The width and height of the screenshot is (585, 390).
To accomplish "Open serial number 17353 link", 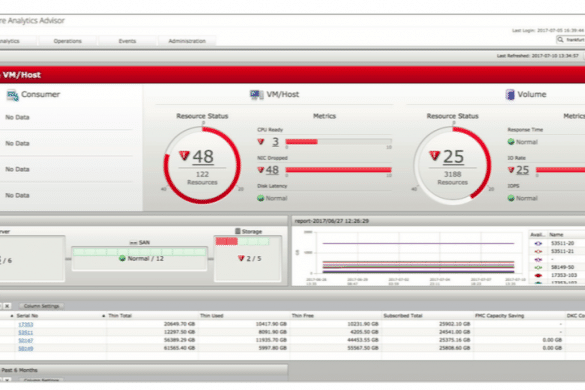I will click(x=26, y=324).
